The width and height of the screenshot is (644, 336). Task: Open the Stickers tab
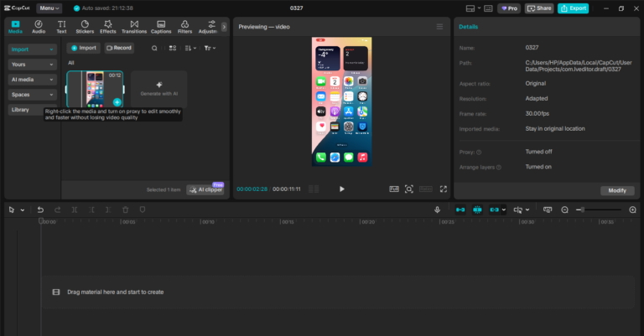tap(85, 27)
